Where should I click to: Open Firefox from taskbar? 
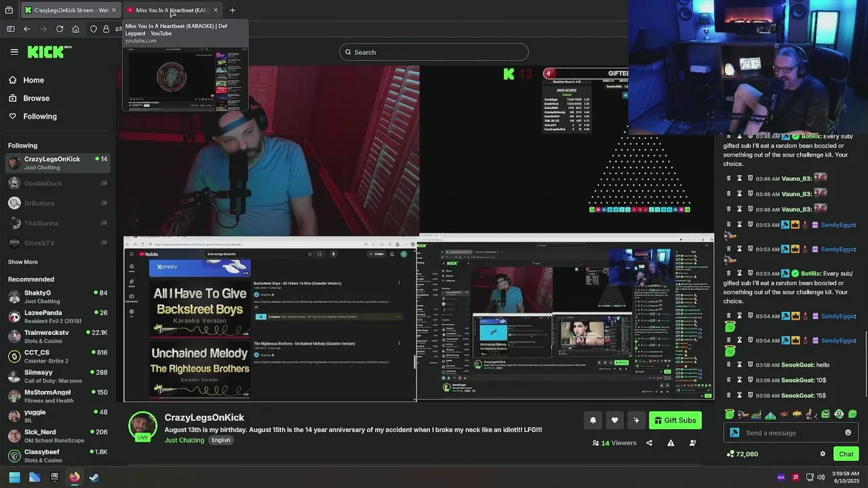[74, 477]
